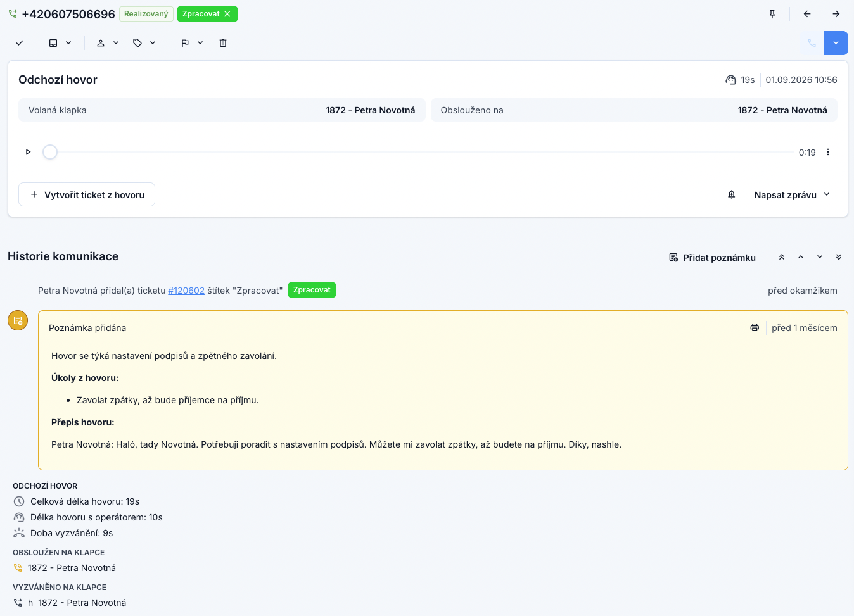Go to previous ticket with left arrow

(807, 14)
